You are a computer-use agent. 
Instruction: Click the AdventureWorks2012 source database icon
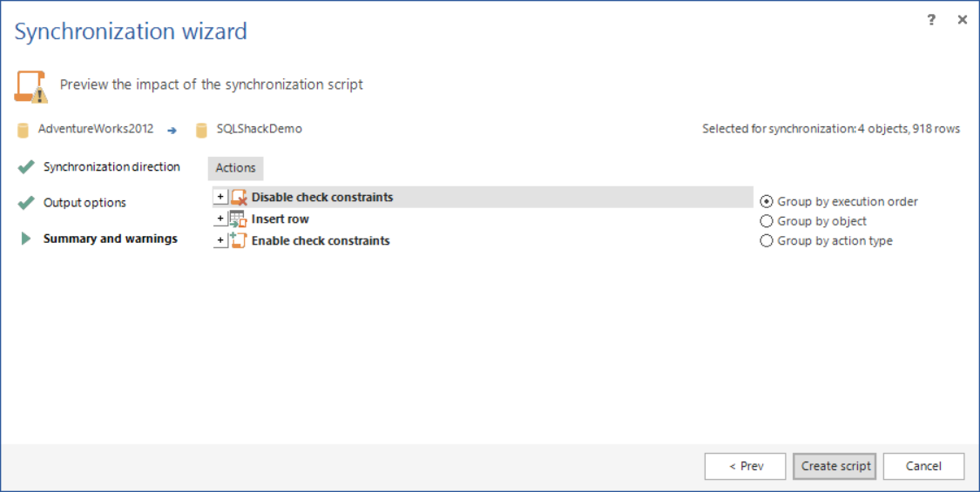coord(24,130)
